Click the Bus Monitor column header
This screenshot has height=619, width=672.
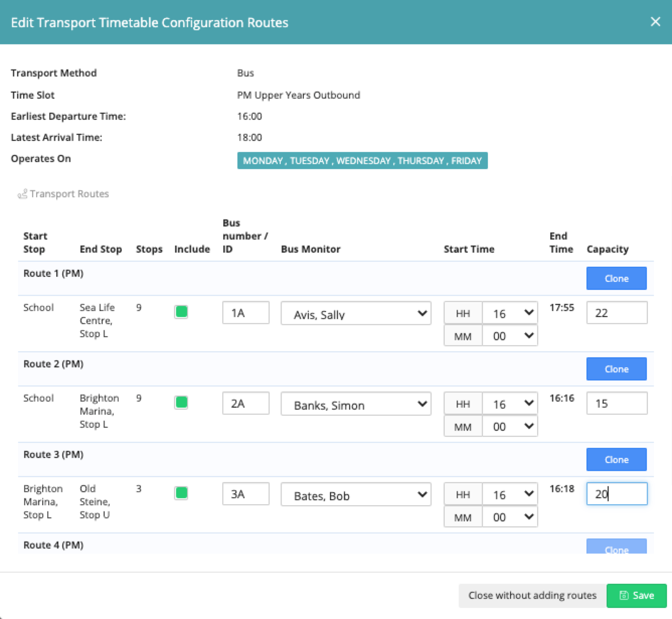coord(310,249)
